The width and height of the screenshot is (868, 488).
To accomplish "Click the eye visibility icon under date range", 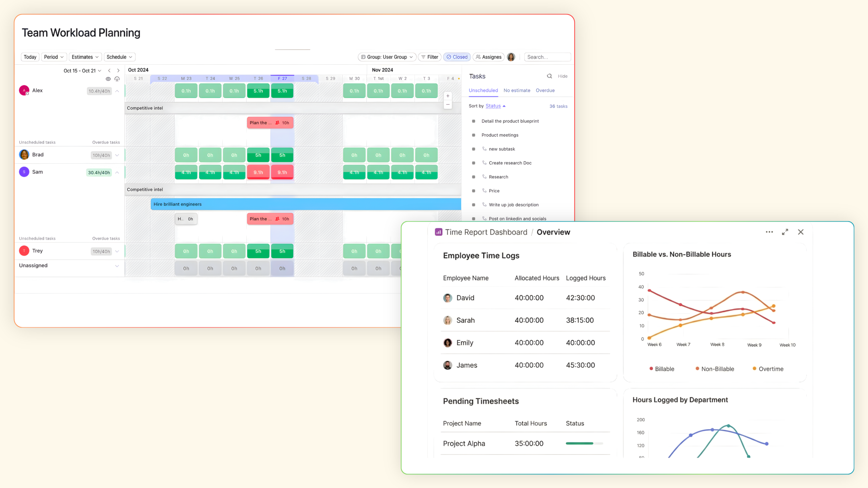I will tap(108, 79).
